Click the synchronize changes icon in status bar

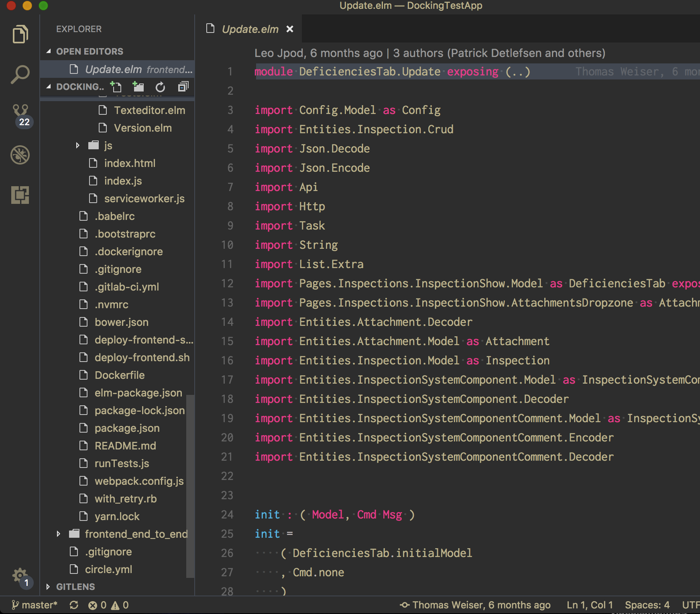[74, 605]
